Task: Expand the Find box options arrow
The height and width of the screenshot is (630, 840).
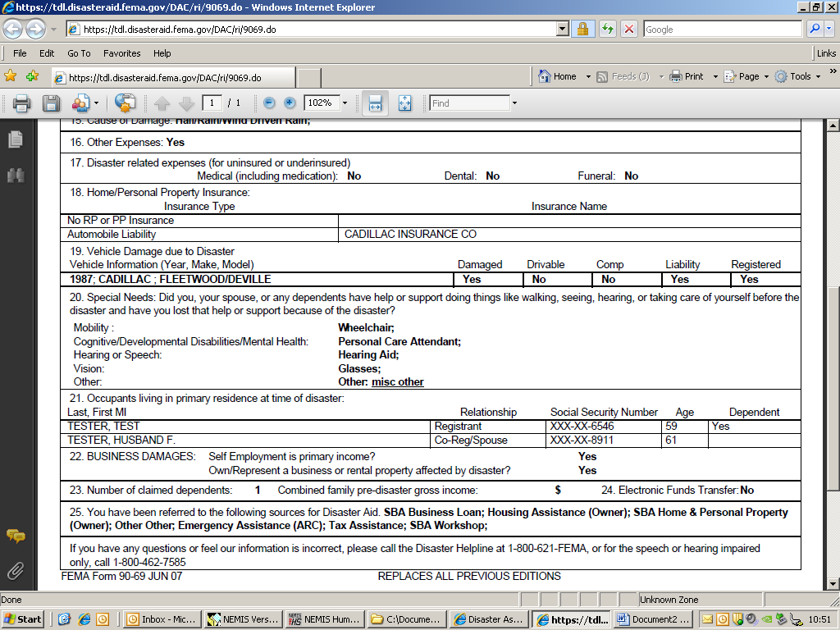Action: click(x=514, y=103)
